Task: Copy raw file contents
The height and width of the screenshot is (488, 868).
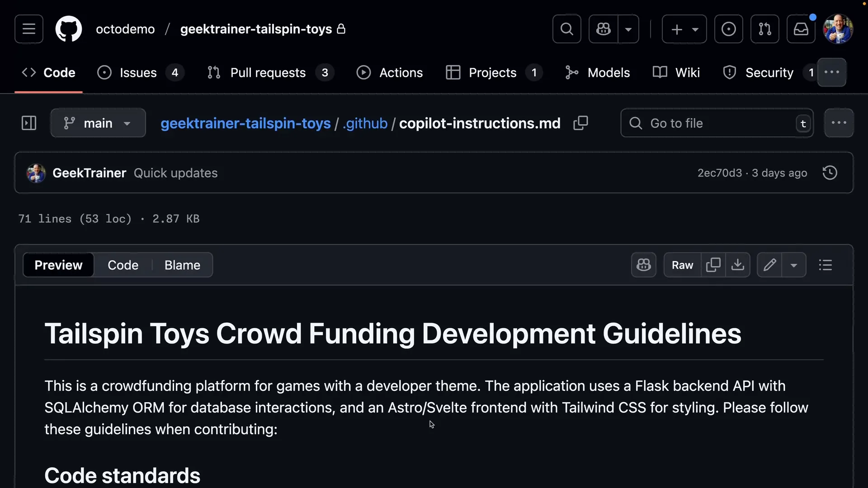Action: (713, 265)
